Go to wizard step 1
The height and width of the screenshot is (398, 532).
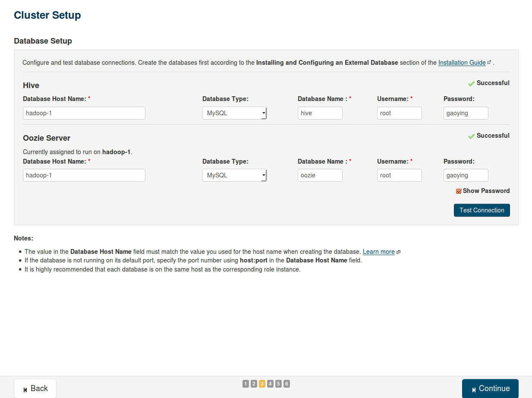pyautogui.click(x=246, y=384)
